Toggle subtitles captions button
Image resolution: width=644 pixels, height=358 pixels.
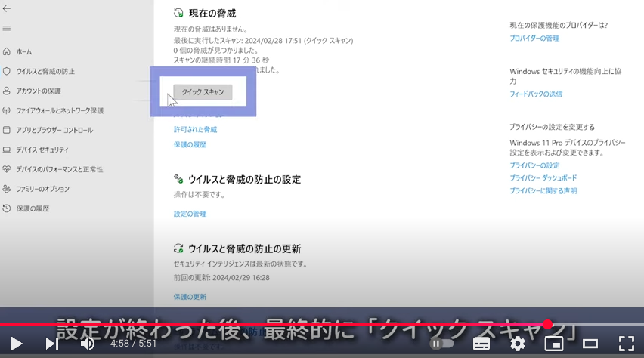point(481,344)
